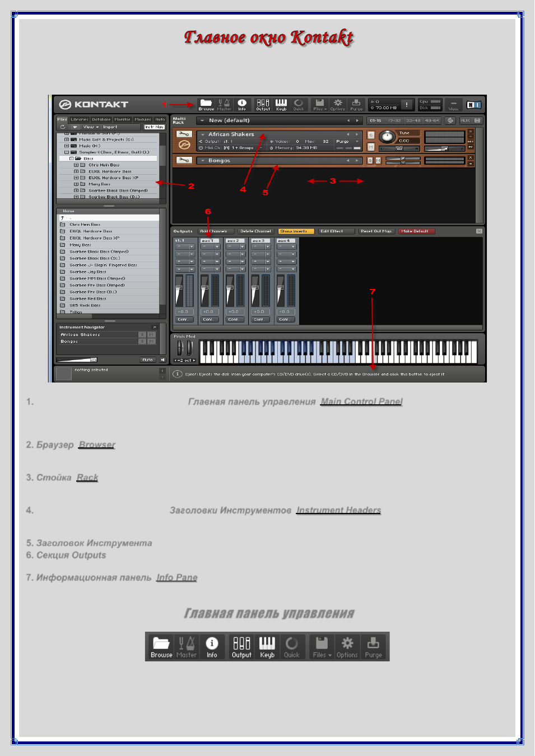Open Options gear in Kontakt window toolbar
The width and height of the screenshot is (535, 756).
pos(338,104)
